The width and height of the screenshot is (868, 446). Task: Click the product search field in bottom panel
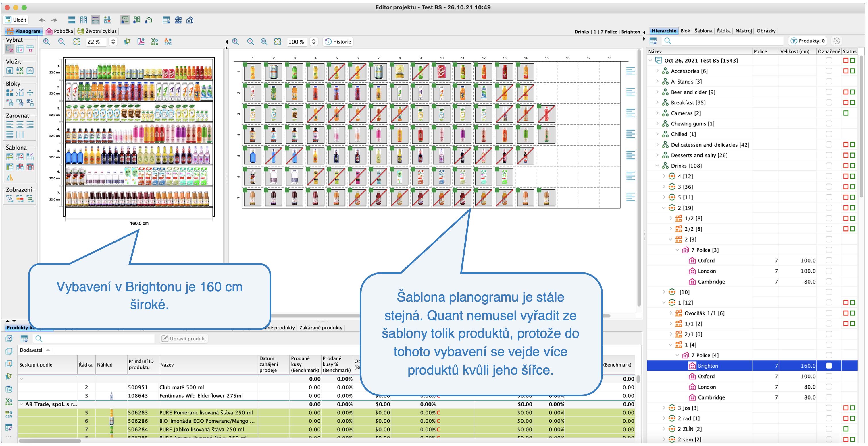click(x=94, y=339)
